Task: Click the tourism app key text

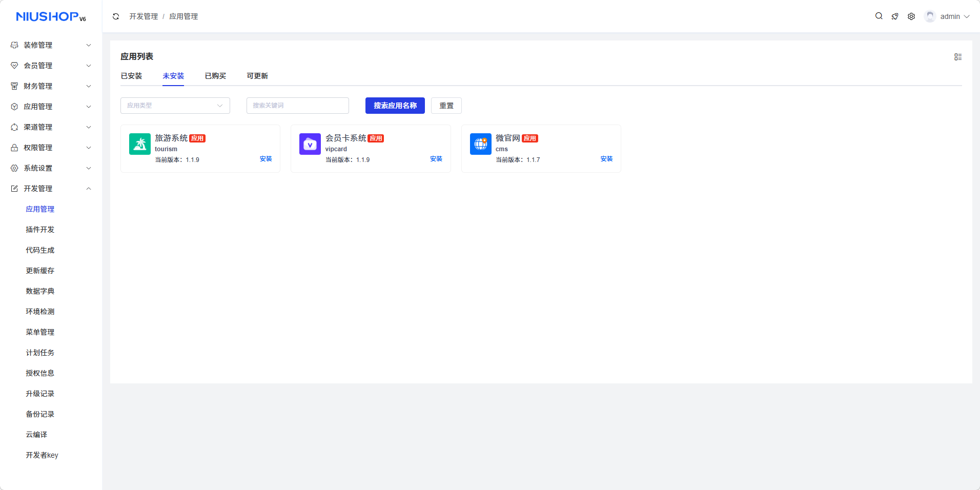Action: coord(166,149)
